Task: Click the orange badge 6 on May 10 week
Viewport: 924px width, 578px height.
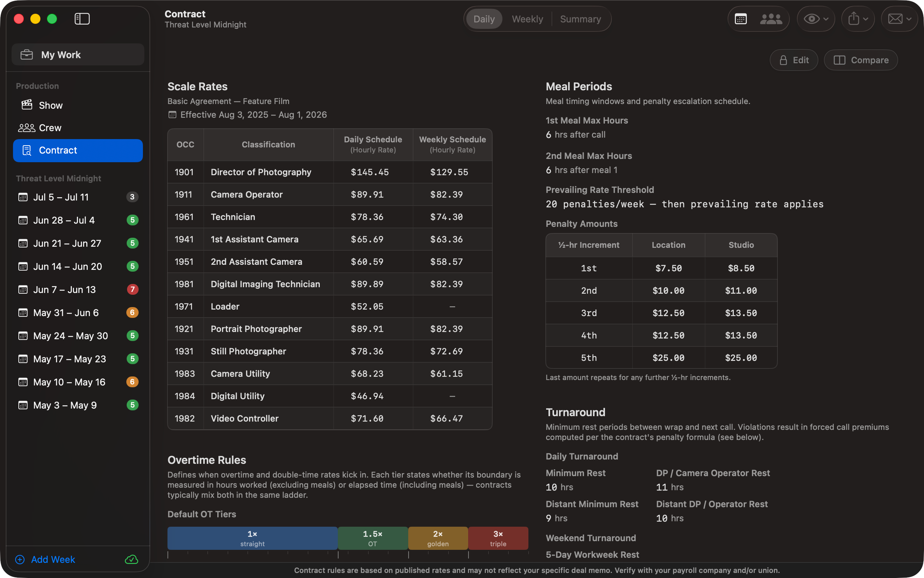Action: click(132, 382)
